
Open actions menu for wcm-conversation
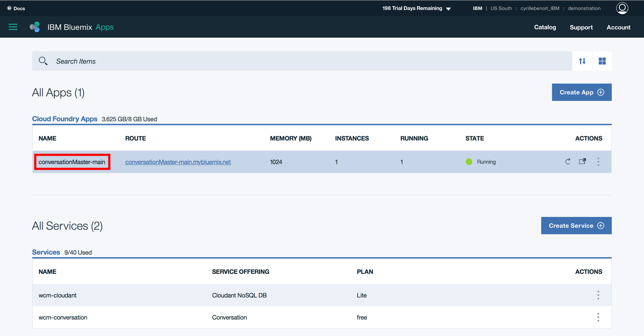(x=598, y=317)
